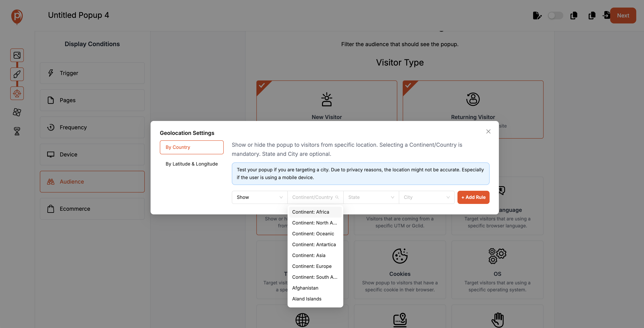Image resolution: width=644 pixels, height=328 pixels.
Task: Click the OS gears targeting icon
Action: [x=497, y=256]
